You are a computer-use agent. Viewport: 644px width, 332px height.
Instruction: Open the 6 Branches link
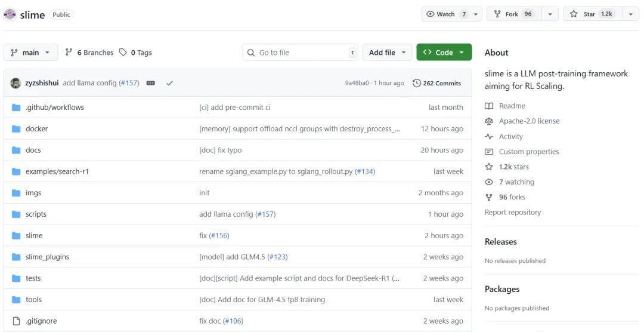click(x=89, y=52)
